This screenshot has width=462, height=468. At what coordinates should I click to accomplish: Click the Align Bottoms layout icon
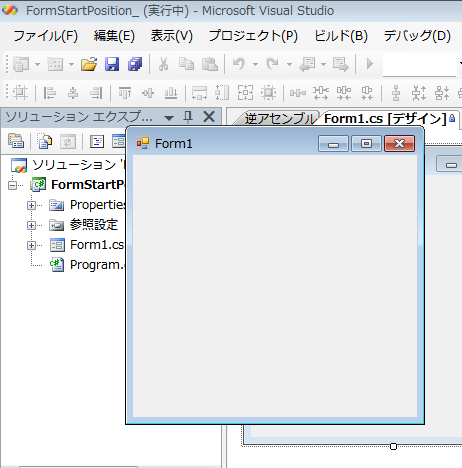coord(171,92)
